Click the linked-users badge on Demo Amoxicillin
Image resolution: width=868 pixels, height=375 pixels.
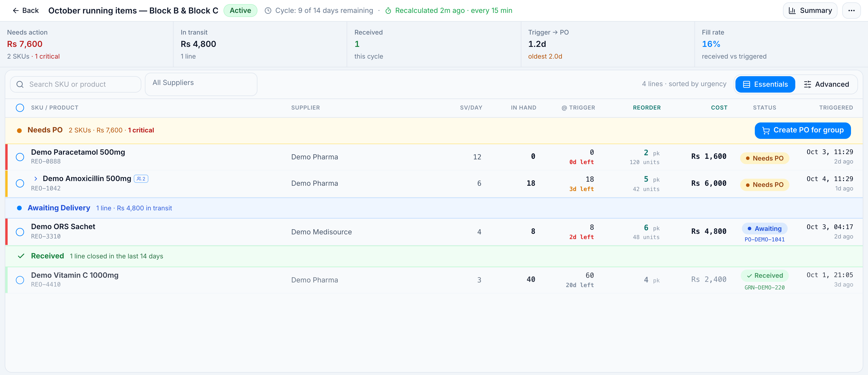(141, 179)
